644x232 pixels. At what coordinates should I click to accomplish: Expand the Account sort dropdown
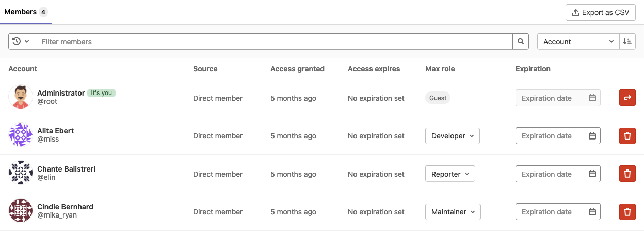click(x=578, y=42)
